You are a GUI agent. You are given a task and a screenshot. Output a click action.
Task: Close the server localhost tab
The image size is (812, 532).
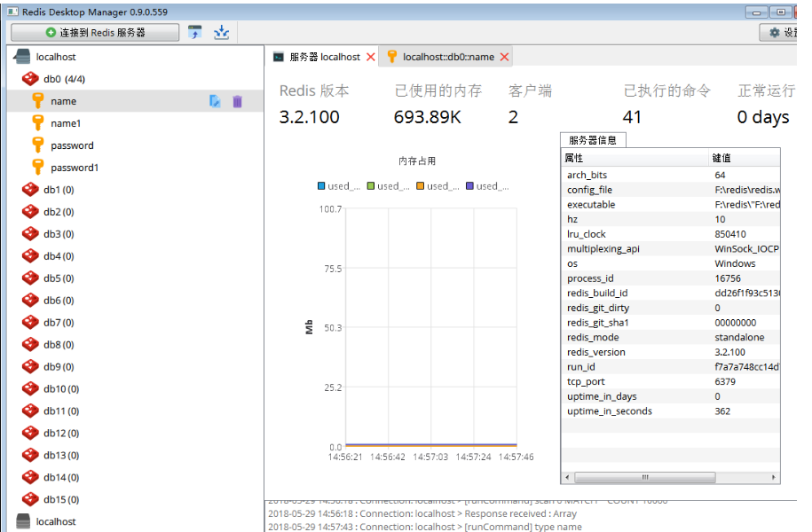371,57
